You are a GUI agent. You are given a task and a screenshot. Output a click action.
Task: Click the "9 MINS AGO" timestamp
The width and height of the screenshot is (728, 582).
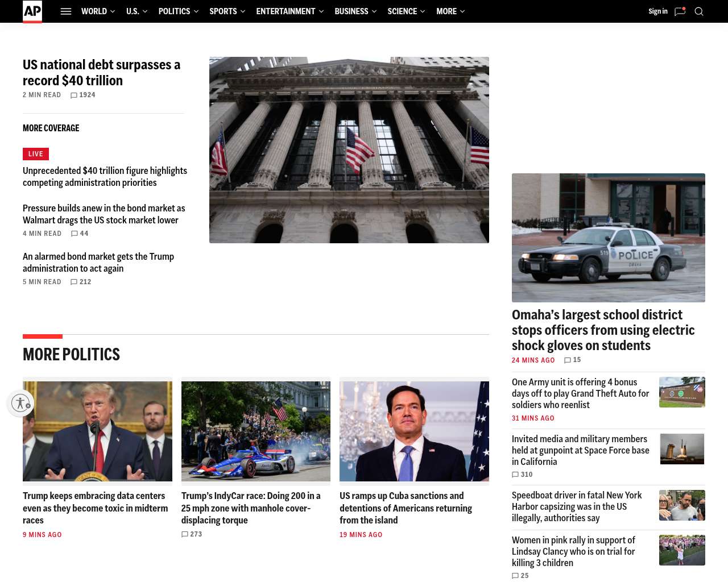[x=42, y=535]
